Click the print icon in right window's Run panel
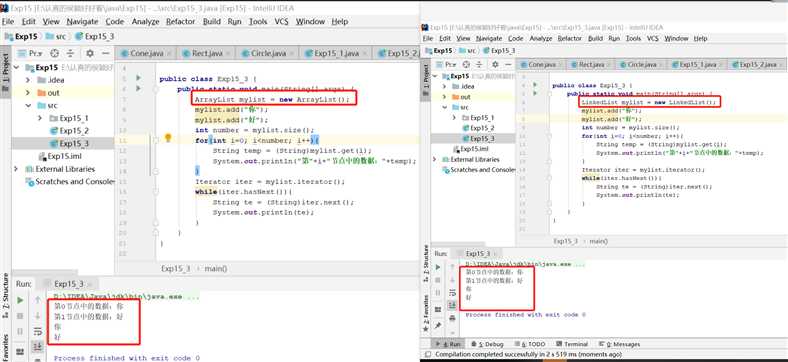 pos(452,318)
